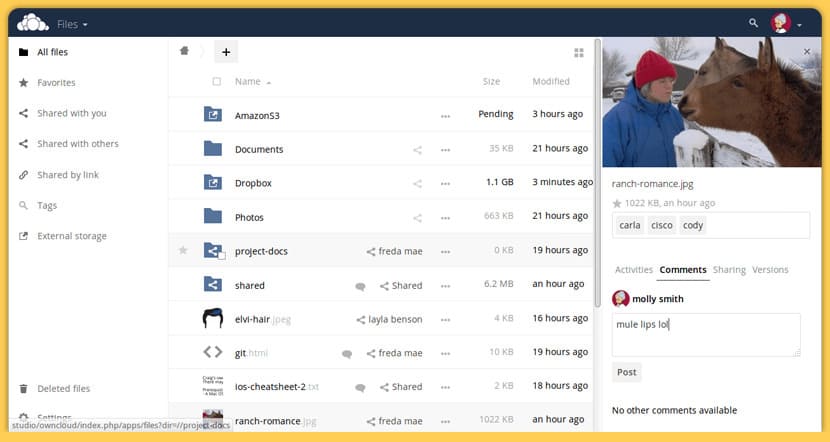Viewport: 830px width, 442px height.
Task: Sort by Modified column header
Action: pos(551,82)
